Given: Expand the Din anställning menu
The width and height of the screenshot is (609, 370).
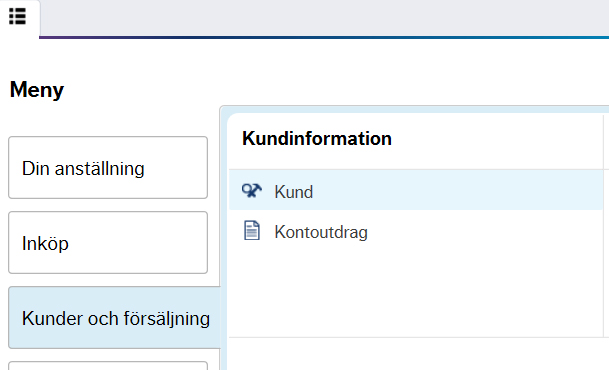Looking at the screenshot, I should [108, 167].
